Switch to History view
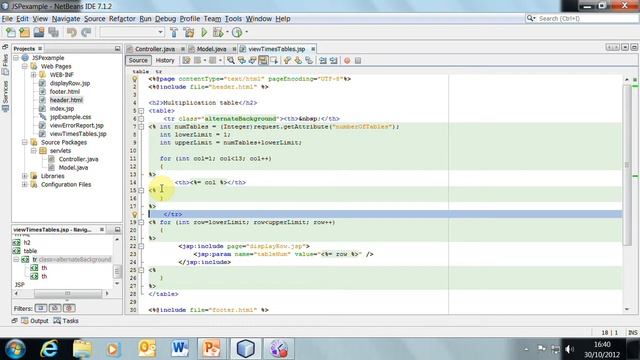This screenshot has width=640, height=360. click(x=165, y=60)
